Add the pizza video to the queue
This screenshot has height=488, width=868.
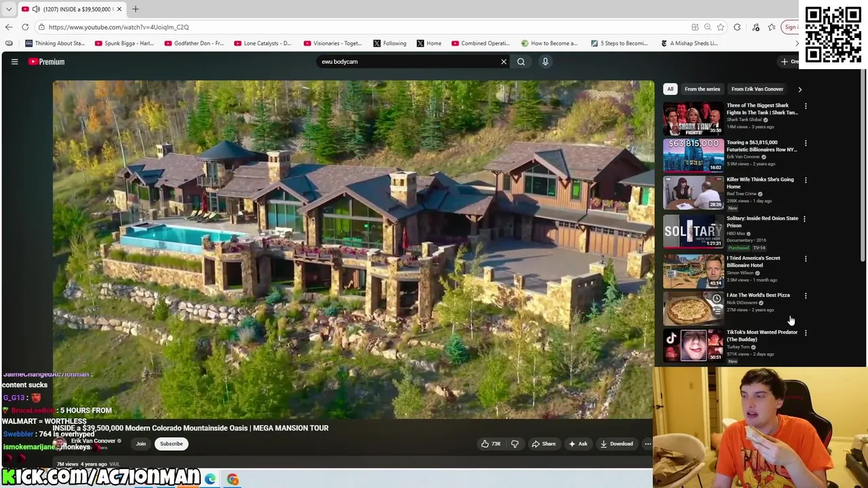pyautogui.click(x=716, y=311)
